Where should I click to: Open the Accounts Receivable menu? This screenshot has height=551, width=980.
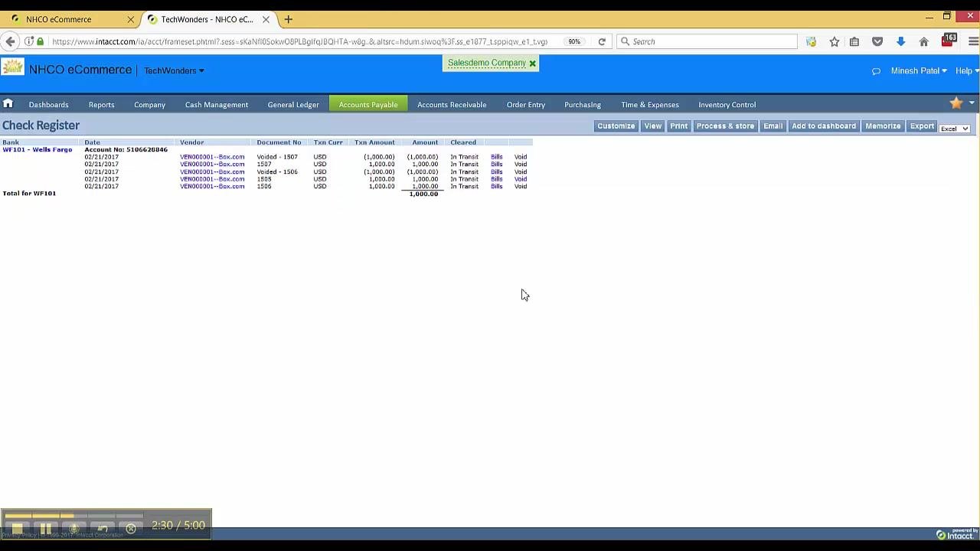452,104
